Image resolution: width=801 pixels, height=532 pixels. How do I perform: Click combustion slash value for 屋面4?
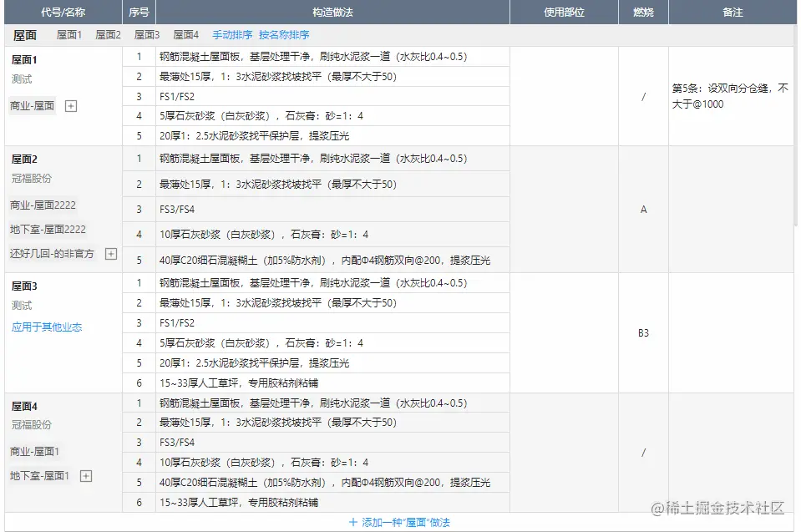pyautogui.click(x=643, y=453)
